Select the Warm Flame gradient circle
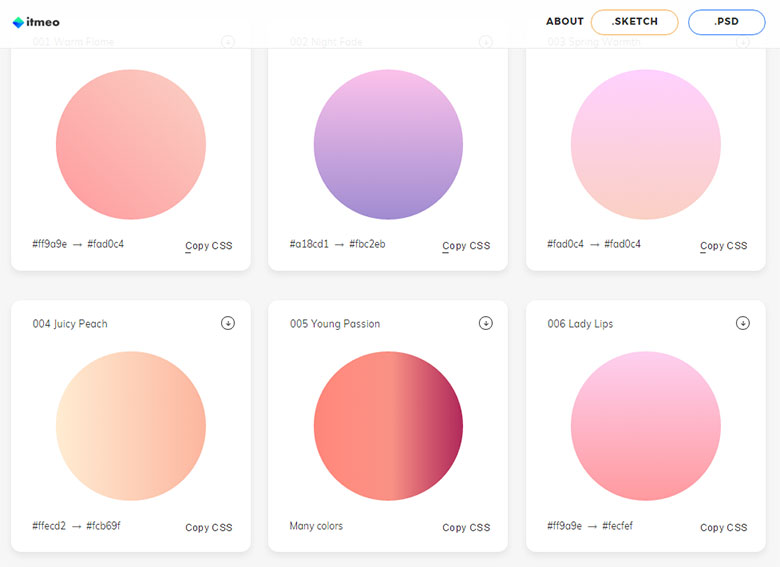Viewport: 780px width, 567px height. coord(131,144)
